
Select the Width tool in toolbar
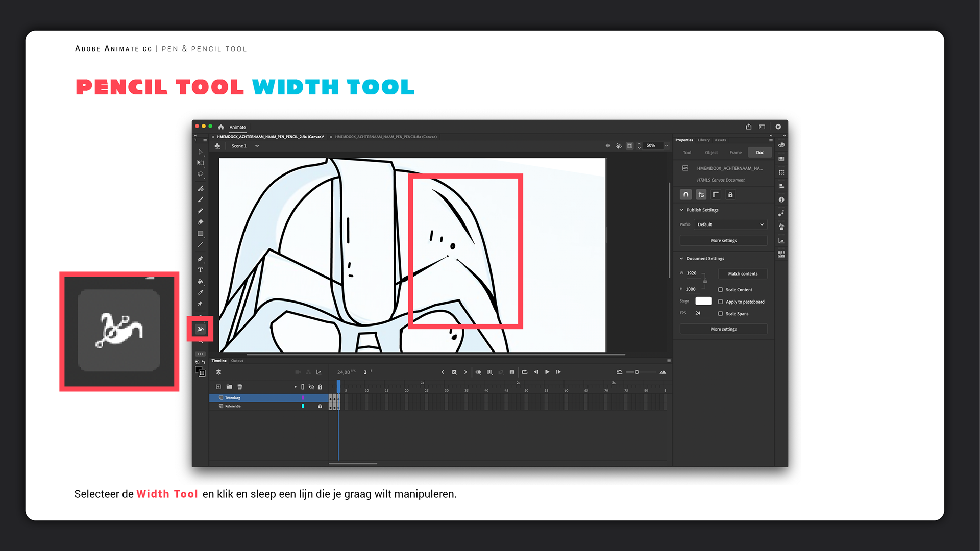click(200, 329)
